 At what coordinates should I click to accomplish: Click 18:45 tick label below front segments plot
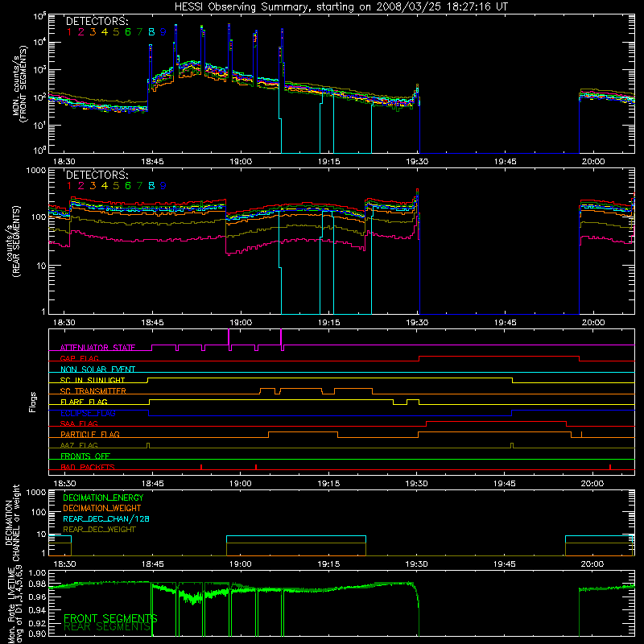152,162
